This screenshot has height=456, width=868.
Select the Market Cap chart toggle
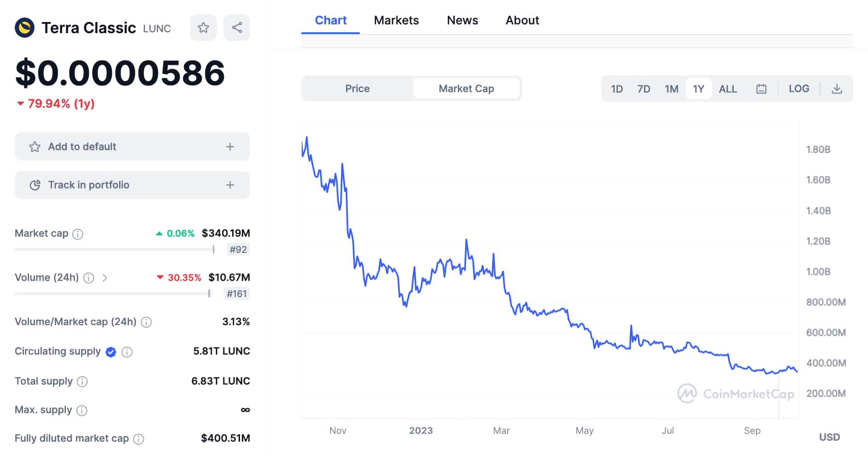[466, 88]
